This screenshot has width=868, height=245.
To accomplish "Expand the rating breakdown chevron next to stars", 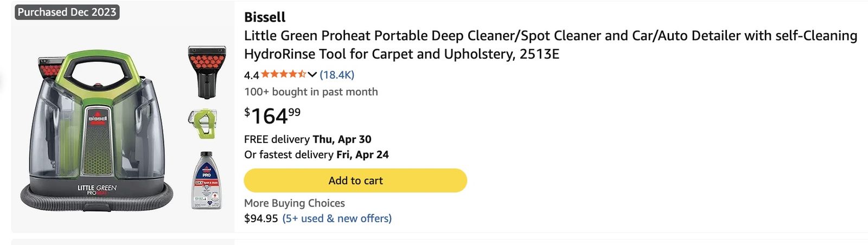I will [312, 75].
